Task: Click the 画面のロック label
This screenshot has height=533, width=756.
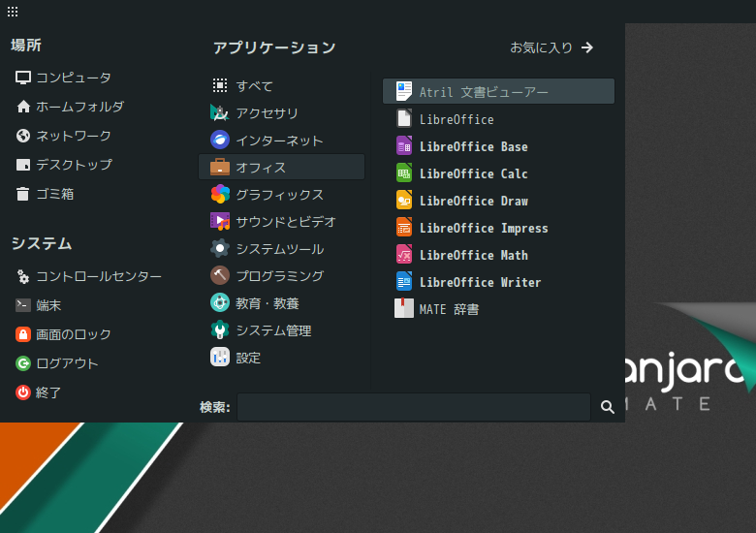Action: click(x=74, y=334)
